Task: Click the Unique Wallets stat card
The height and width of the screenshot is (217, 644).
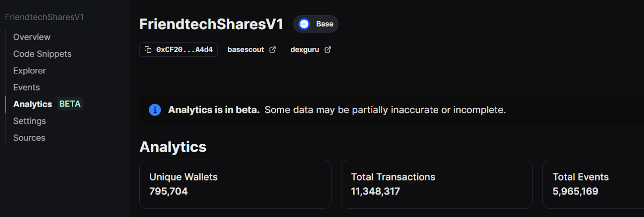Action: click(235, 184)
